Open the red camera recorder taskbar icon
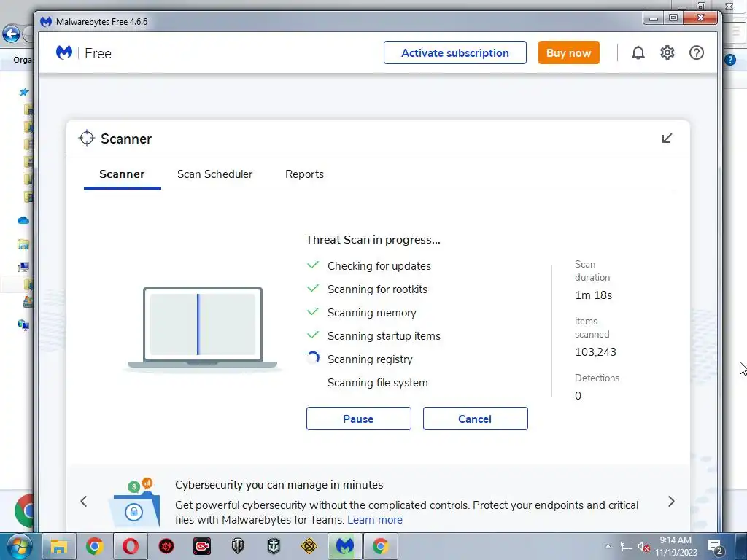 click(202, 546)
